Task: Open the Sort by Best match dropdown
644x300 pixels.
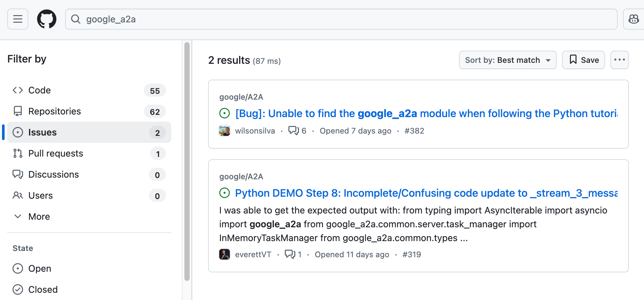Action: (x=507, y=60)
